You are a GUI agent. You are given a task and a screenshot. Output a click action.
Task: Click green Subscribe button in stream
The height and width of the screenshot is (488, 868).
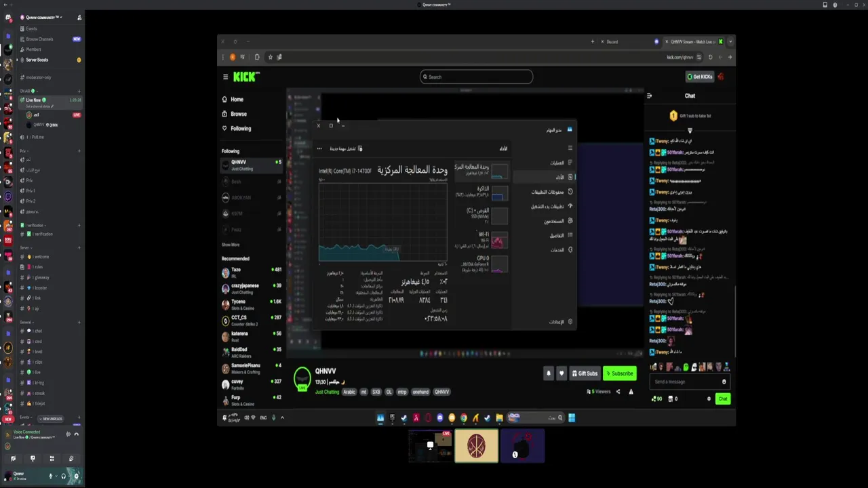coord(620,373)
